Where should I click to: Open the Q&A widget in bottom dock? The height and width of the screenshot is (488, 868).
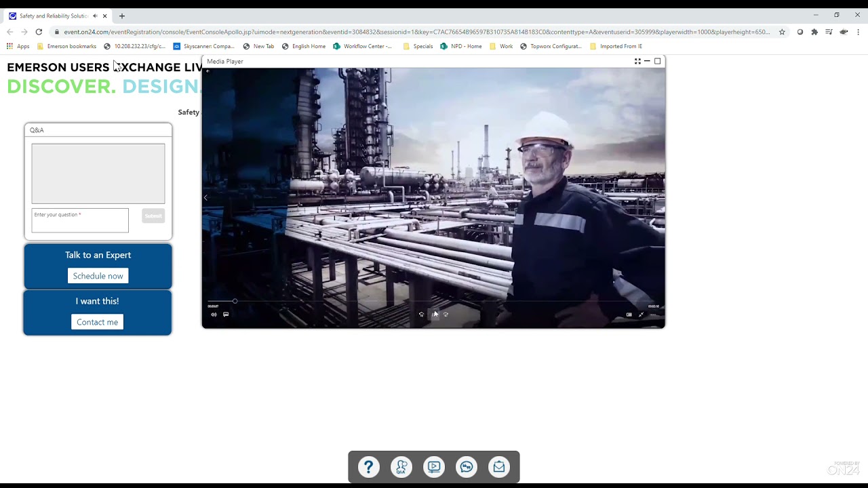pos(401,467)
